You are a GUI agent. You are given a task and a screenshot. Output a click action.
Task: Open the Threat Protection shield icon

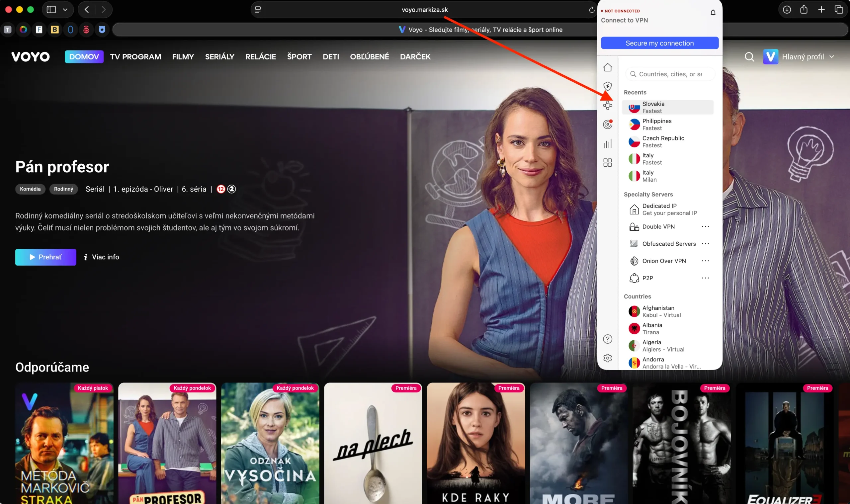[608, 86]
